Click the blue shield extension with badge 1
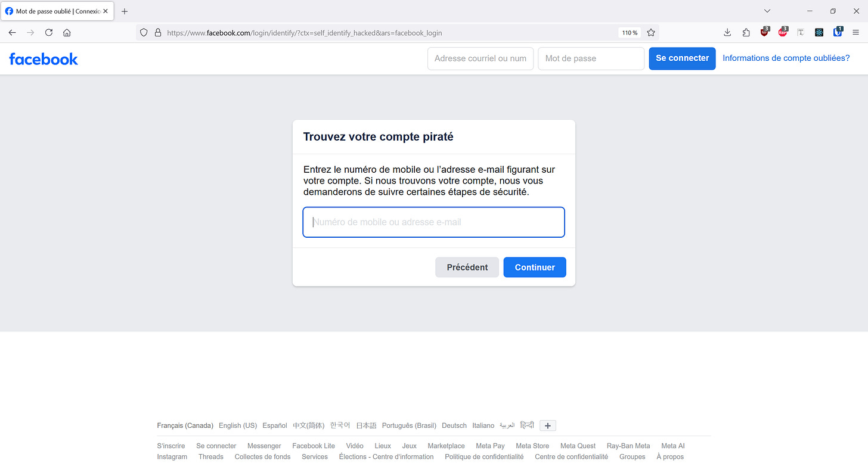Image resolution: width=868 pixels, height=463 pixels. click(x=837, y=33)
